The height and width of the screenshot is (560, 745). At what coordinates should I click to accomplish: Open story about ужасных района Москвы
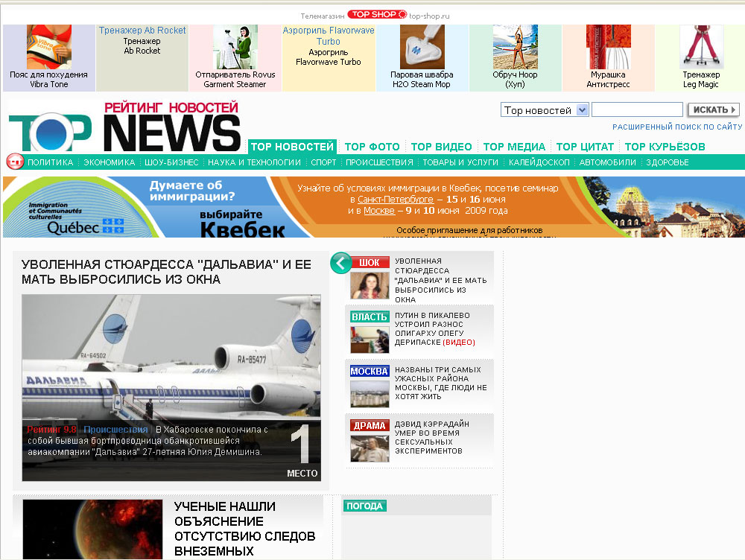pyautogui.click(x=441, y=383)
